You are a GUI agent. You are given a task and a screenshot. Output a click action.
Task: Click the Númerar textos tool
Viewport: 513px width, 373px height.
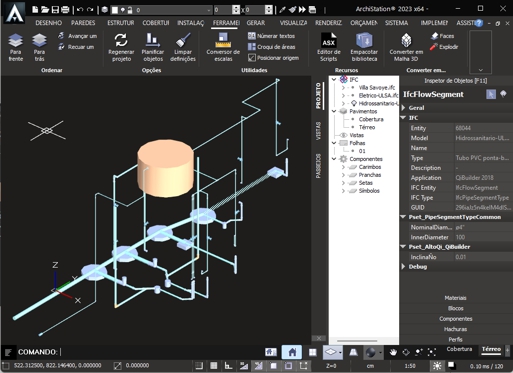click(271, 36)
